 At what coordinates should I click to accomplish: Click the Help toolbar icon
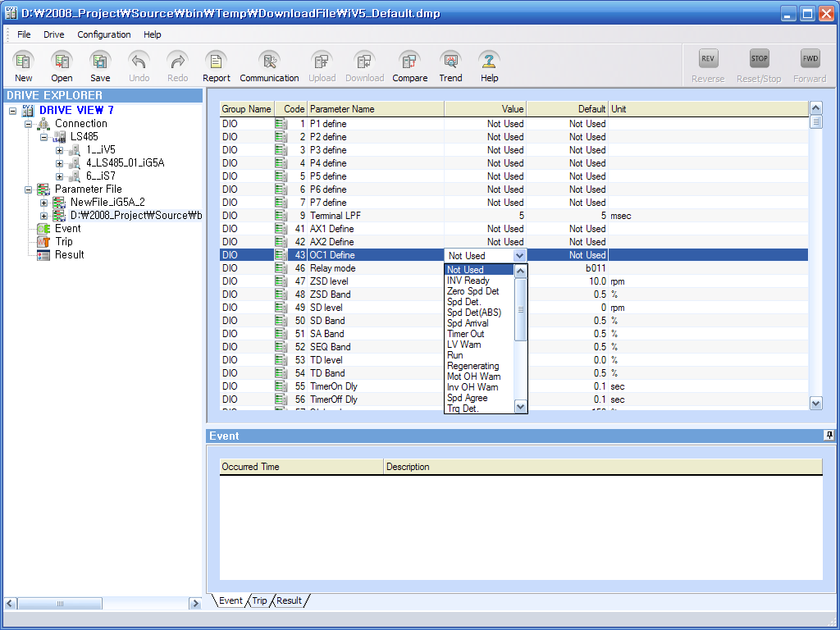pos(490,62)
